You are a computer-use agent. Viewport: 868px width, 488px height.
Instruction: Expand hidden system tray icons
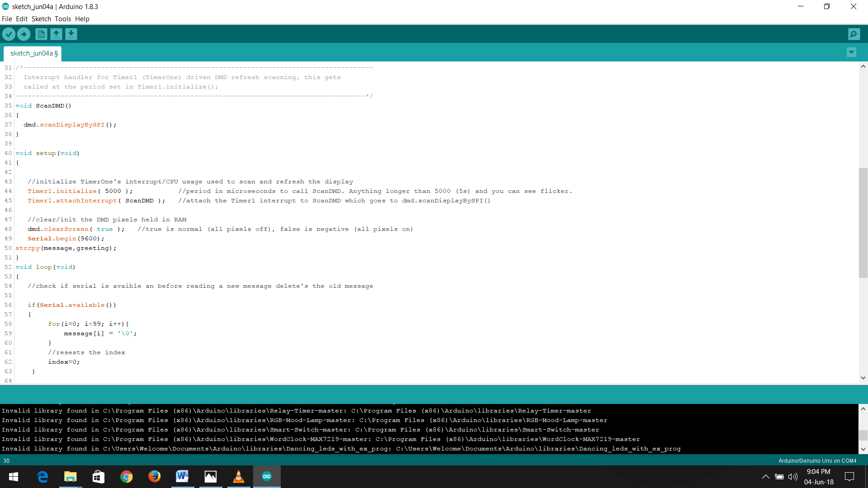[765, 476]
